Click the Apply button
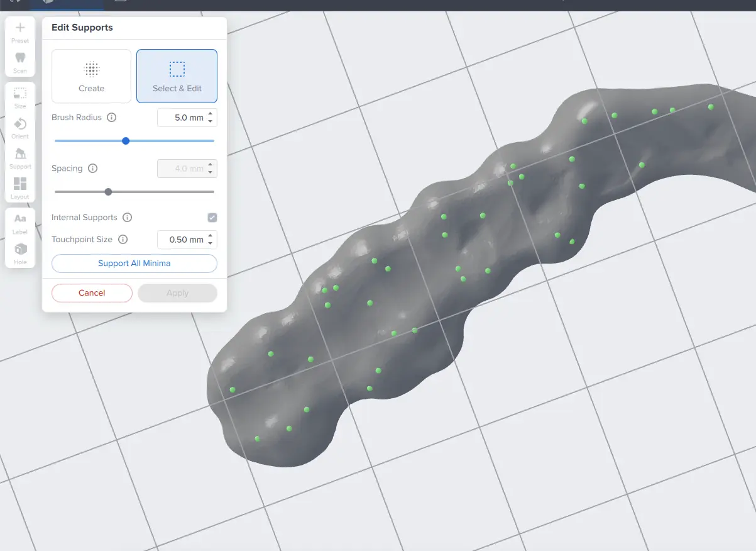The image size is (756, 551). (x=177, y=293)
